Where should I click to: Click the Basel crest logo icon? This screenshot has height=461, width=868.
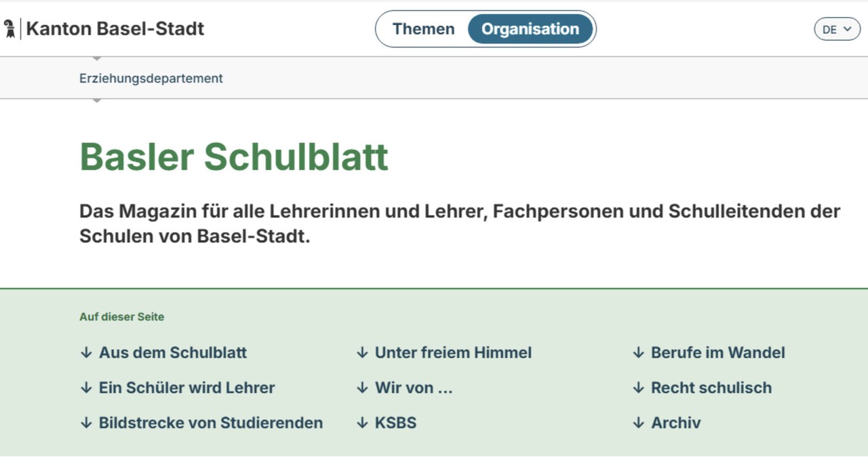pyautogui.click(x=9, y=29)
